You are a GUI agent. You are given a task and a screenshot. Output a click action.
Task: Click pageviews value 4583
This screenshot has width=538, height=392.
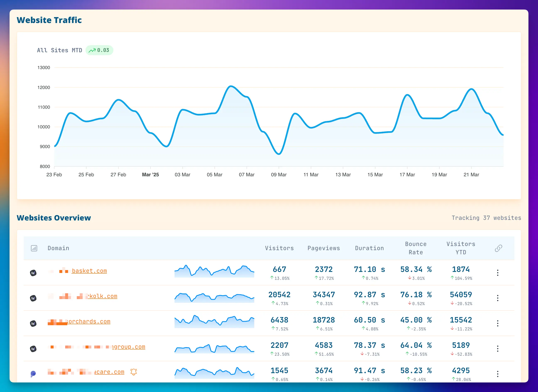coord(324,345)
